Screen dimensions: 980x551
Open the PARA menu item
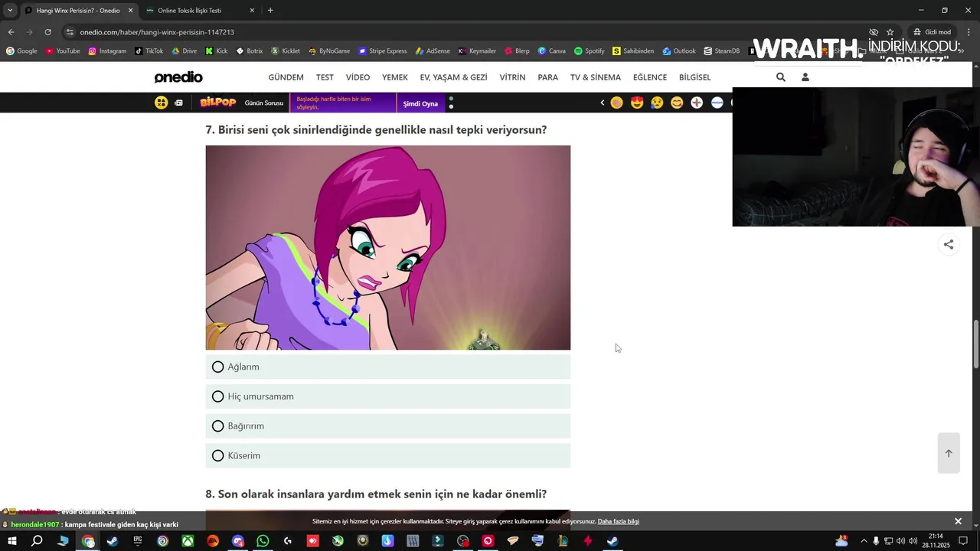(x=547, y=77)
